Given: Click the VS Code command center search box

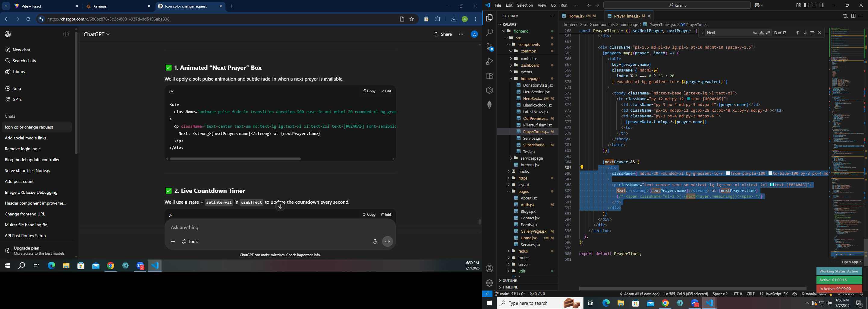Looking at the screenshot, I should pyautogui.click(x=677, y=5).
